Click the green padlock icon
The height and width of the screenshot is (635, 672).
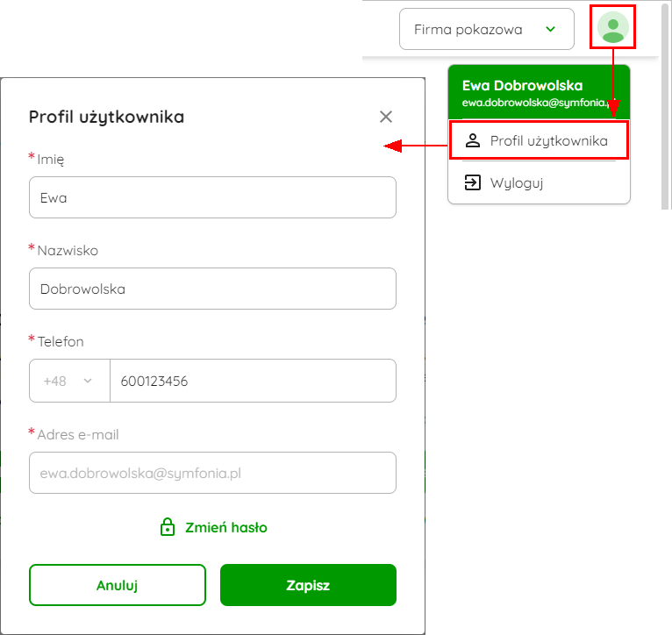click(168, 527)
